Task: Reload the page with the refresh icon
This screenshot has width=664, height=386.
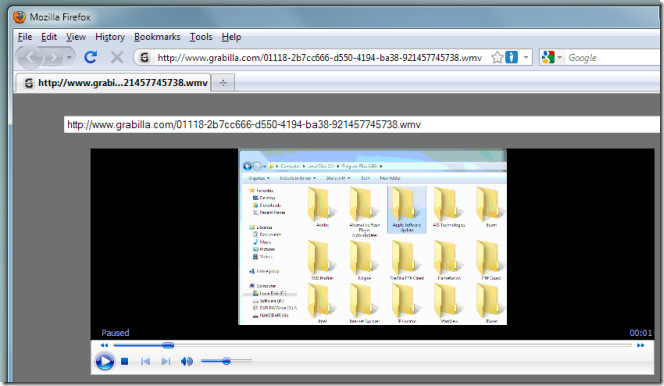Action: (x=91, y=57)
